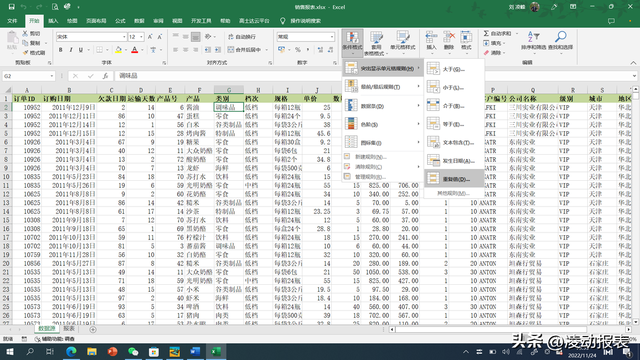Viewport: 640px width, 360px height.
Task: Expand the Name Box dropdown at G2
Action: [x=51, y=76]
